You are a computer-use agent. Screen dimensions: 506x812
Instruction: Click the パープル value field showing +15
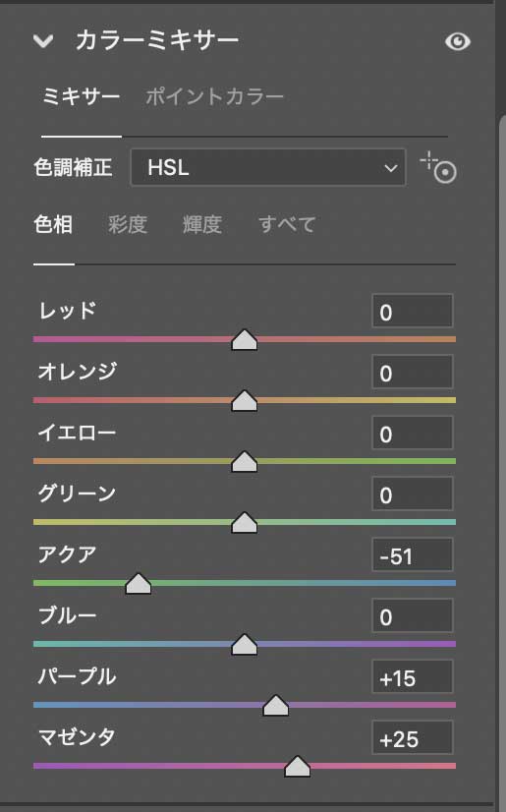click(413, 676)
